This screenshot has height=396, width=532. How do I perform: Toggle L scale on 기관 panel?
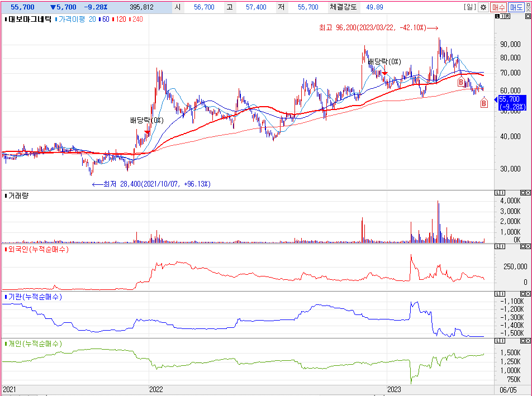[x=497, y=294]
